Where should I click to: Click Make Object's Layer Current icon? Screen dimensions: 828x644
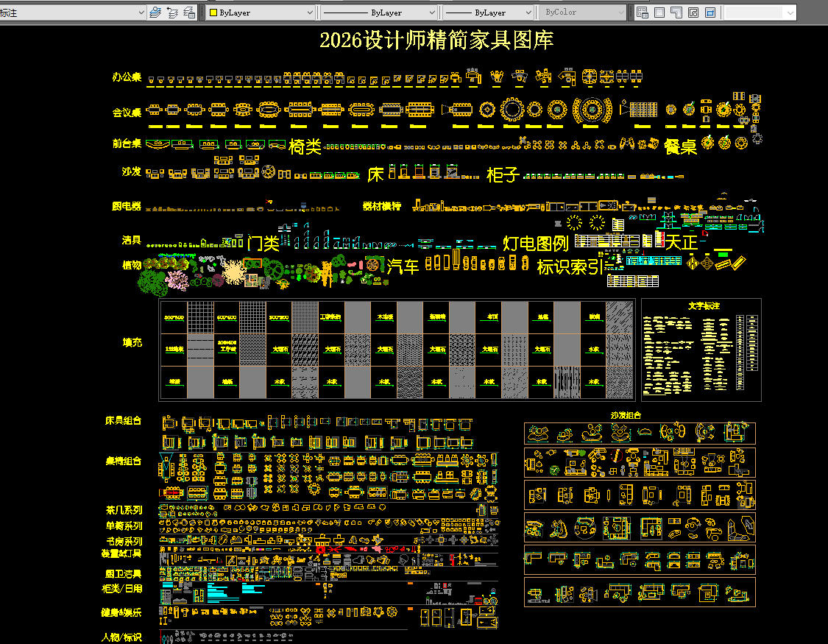155,13
